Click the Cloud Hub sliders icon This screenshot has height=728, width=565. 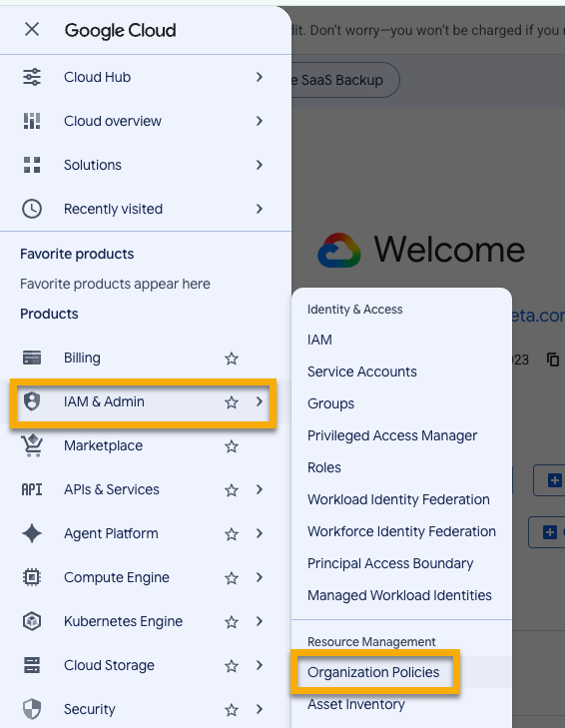click(32, 77)
